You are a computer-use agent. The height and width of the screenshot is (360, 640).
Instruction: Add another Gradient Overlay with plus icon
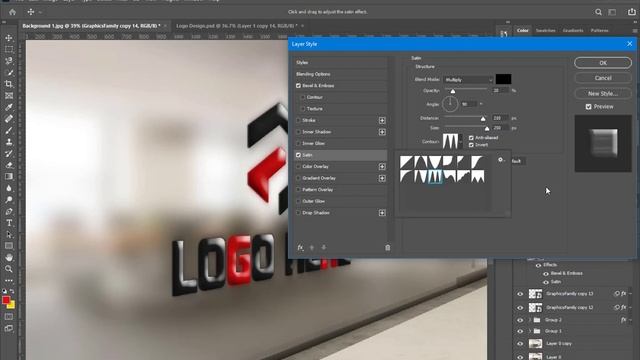click(x=382, y=178)
